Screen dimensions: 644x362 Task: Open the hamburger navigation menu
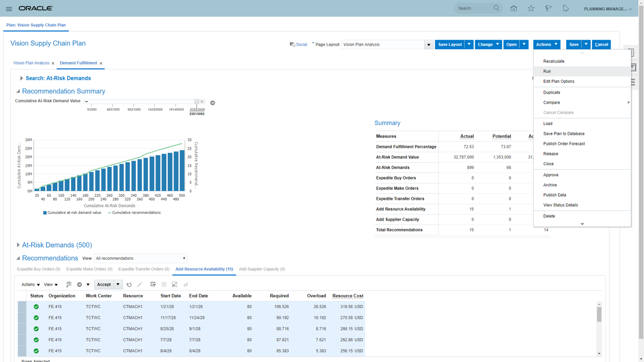click(9, 9)
